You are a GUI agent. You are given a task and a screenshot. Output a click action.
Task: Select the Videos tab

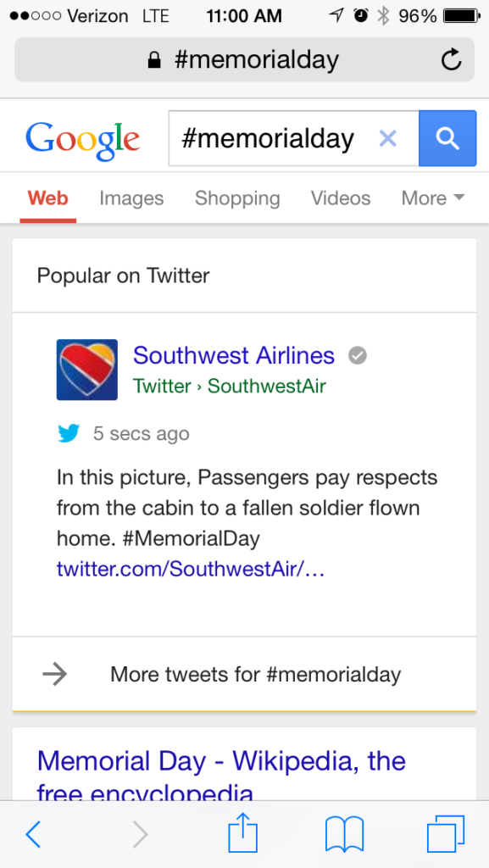click(341, 198)
